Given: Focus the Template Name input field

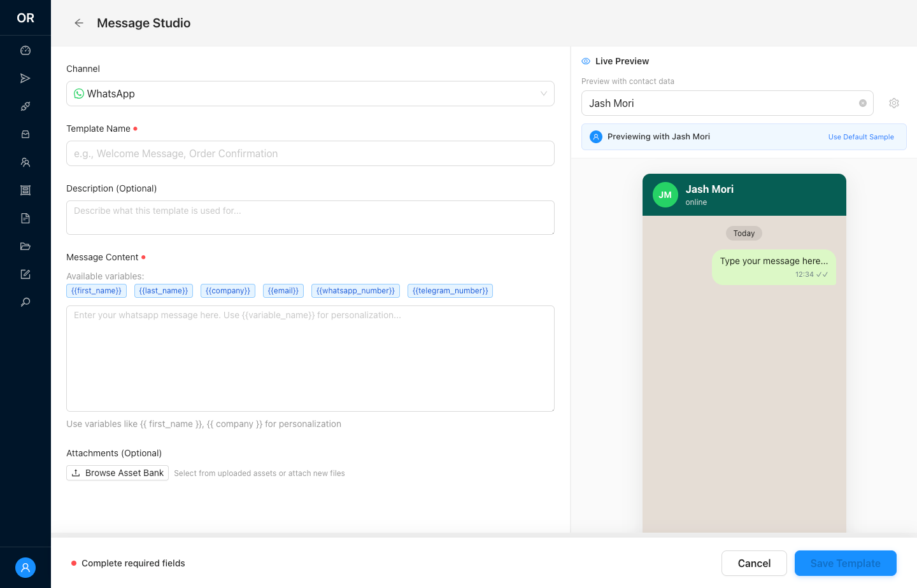Looking at the screenshot, I should tap(310, 153).
